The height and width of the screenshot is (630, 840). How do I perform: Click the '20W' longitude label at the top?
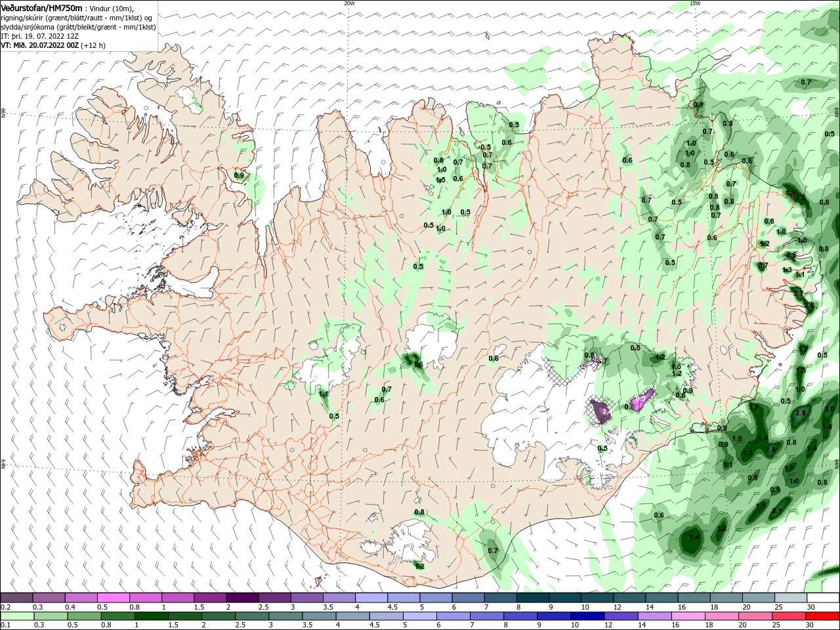[x=349, y=3]
